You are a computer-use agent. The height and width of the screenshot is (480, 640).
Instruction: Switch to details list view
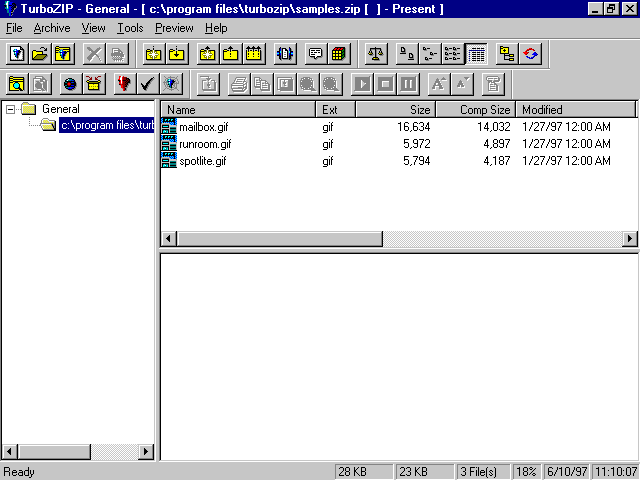pyautogui.click(x=476, y=54)
